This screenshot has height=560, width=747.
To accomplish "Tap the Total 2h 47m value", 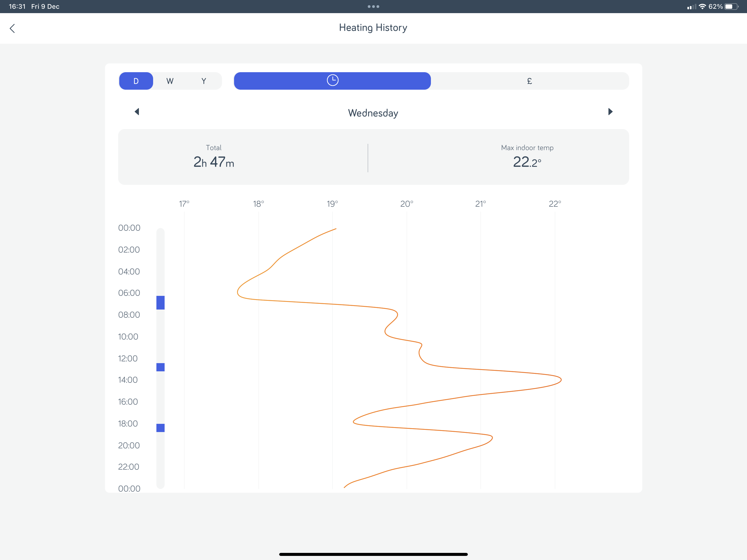I will 214,162.
